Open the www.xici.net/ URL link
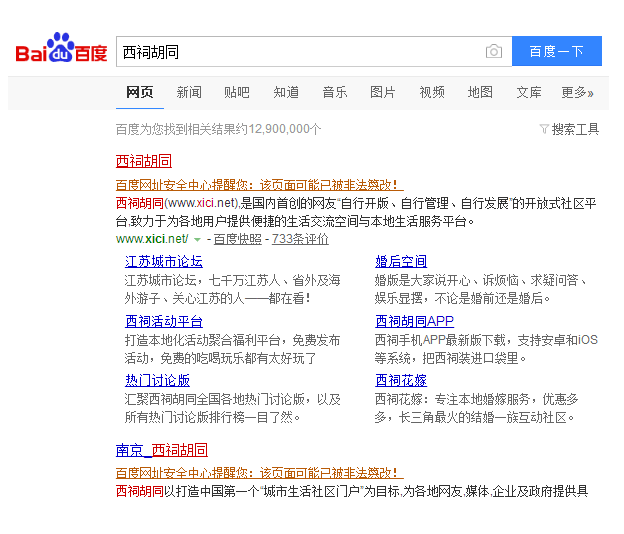Viewport: 624px width, 534px height. [152, 239]
